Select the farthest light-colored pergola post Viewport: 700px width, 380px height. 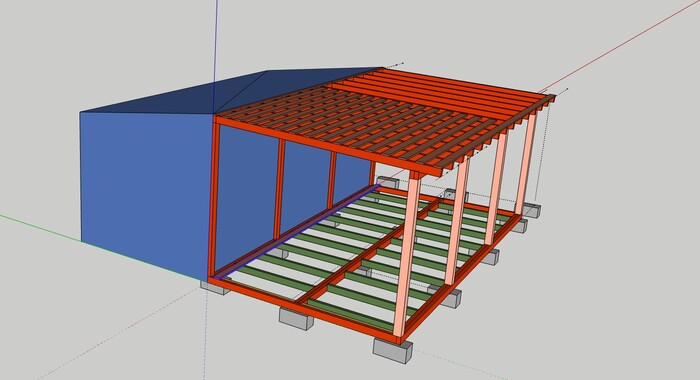[x=526, y=163]
